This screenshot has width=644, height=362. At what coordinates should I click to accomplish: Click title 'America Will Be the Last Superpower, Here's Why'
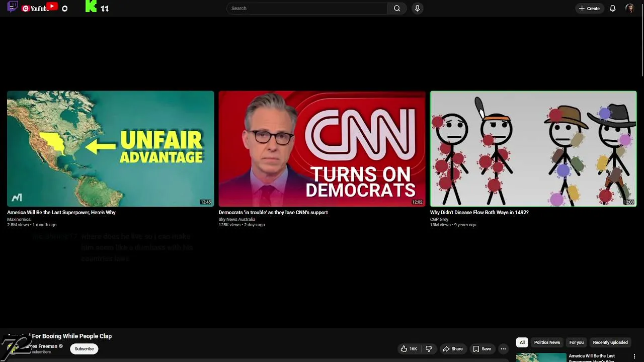point(61,212)
